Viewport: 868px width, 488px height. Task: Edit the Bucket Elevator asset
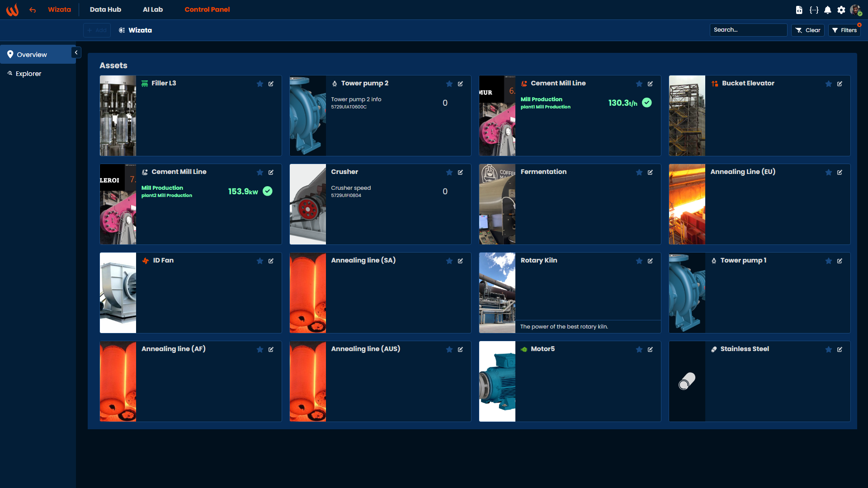(840, 84)
